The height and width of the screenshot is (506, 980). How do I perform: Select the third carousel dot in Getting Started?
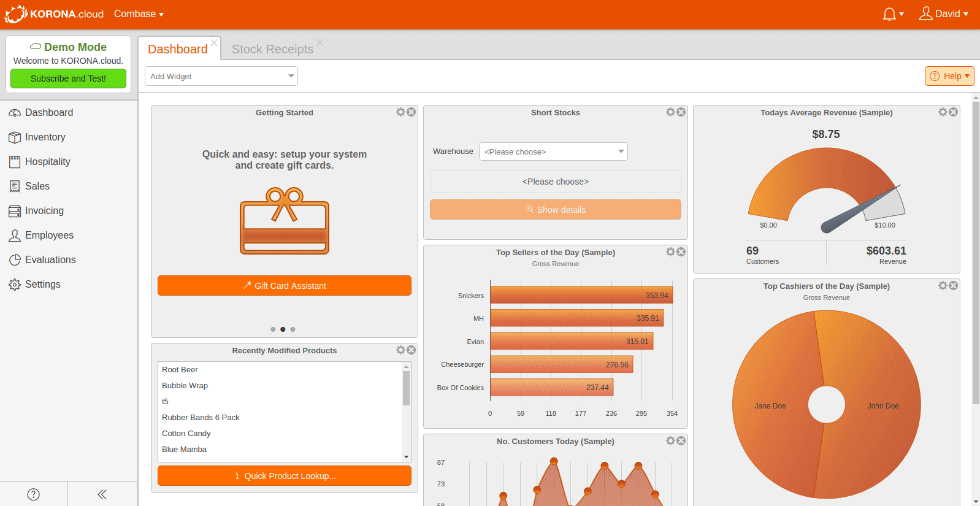293,329
